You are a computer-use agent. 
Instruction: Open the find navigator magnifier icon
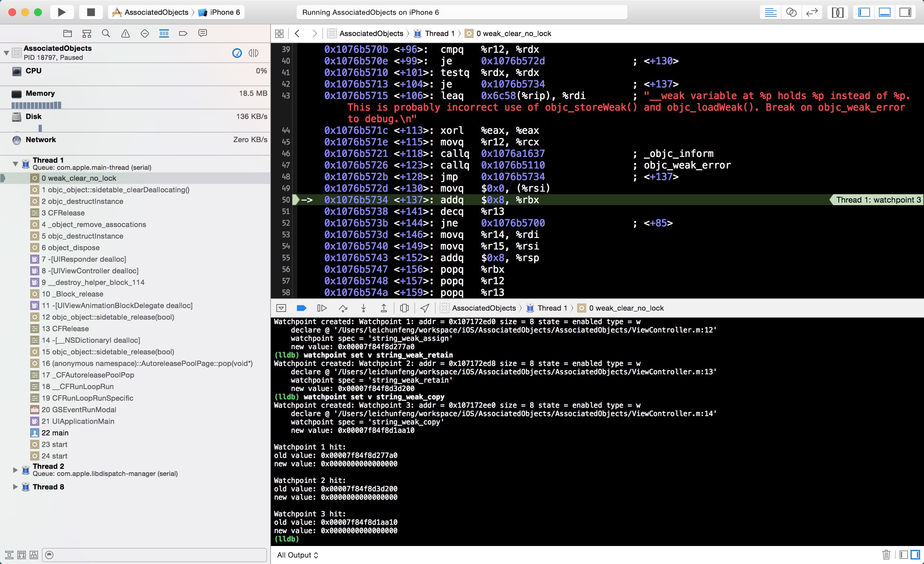coord(106,33)
